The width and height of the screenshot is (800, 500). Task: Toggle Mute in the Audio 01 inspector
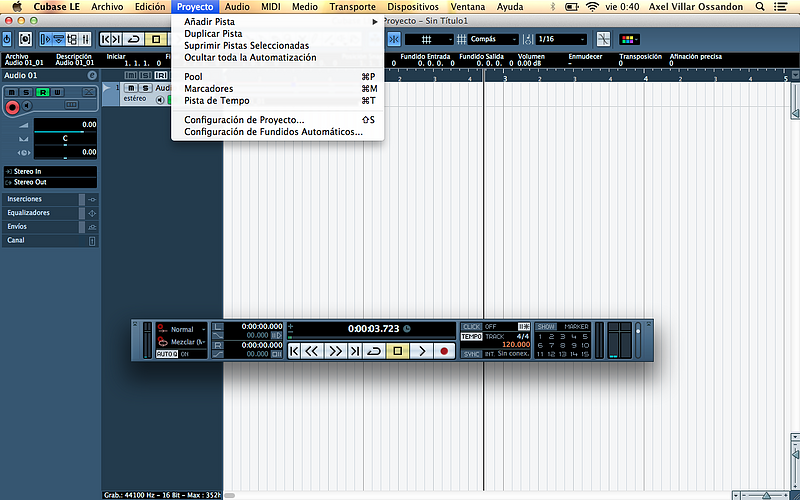tap(12, 92)
